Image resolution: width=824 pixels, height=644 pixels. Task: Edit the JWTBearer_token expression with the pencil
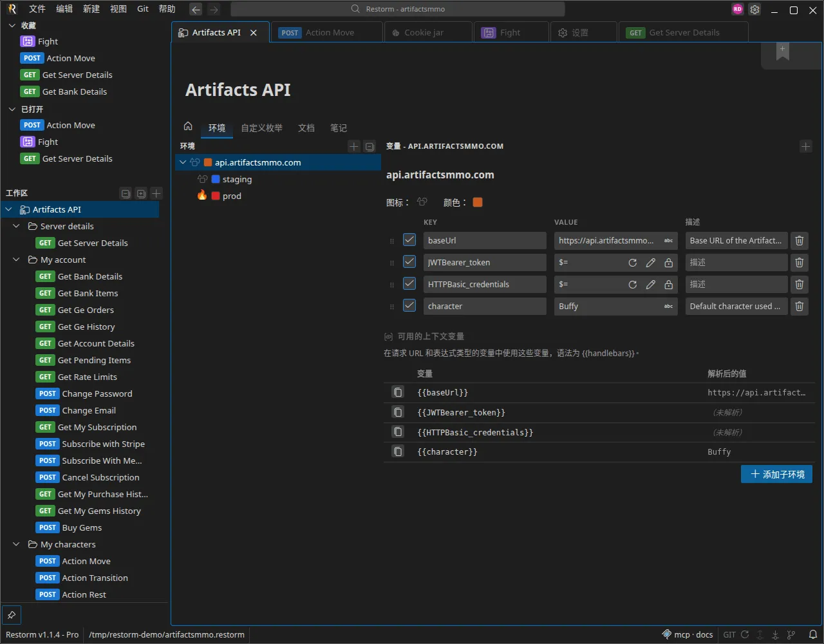coord(651,263)
